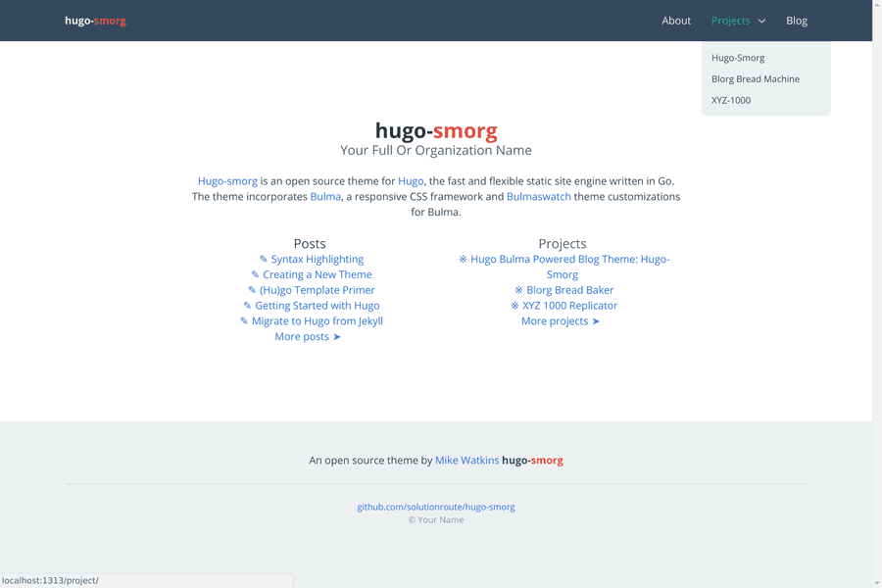This screenshot has height=588, width=882.
Task: Click arrow icon after More projects
Action: pyautogui.click(x=596, y=320)
